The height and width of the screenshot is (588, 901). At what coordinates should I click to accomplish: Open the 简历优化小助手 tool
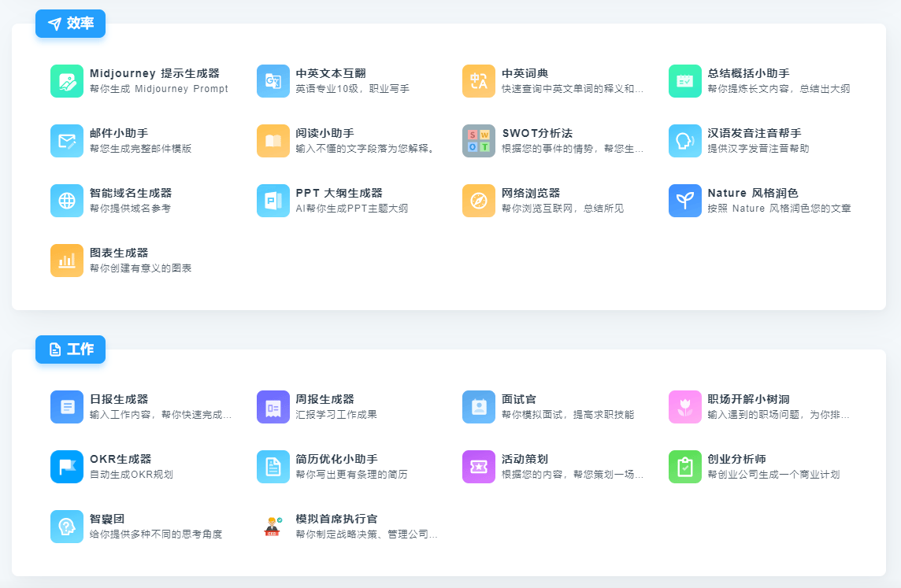pos(273,467)
